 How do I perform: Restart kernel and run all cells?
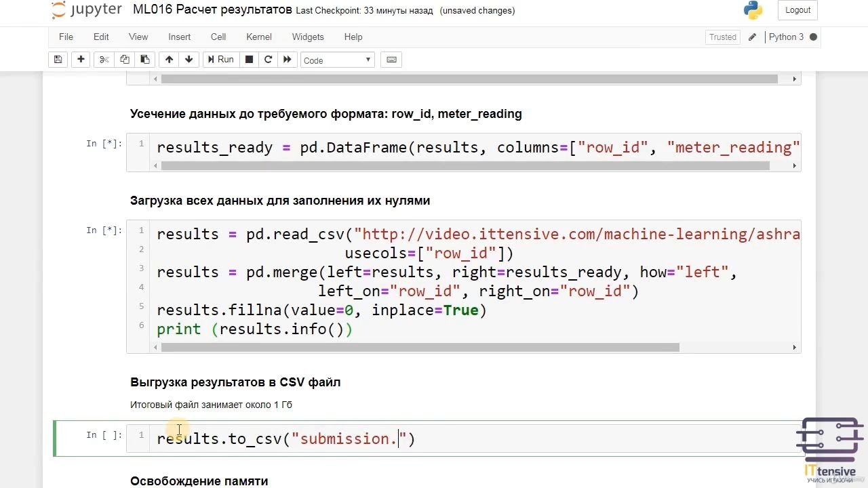pos(287,60)
